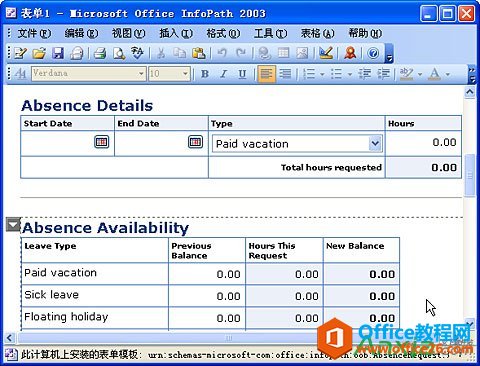480x366 pixels.
Task: Toggle Align Left formatting
Action: (266, 74)
